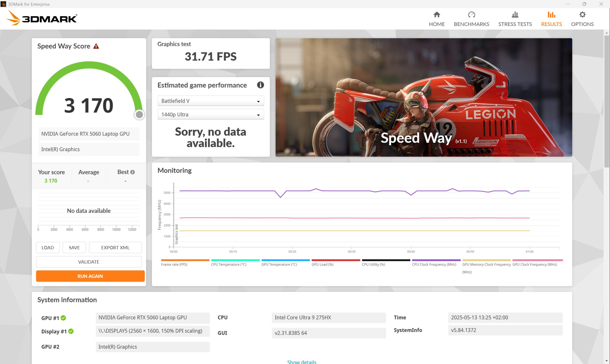Open Options gear icon
Screen dimensions: 610x364
coord(582,15)
